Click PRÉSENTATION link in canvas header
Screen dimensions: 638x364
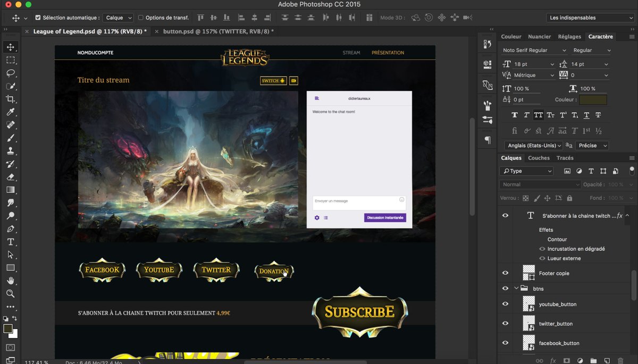click(388, 53)
